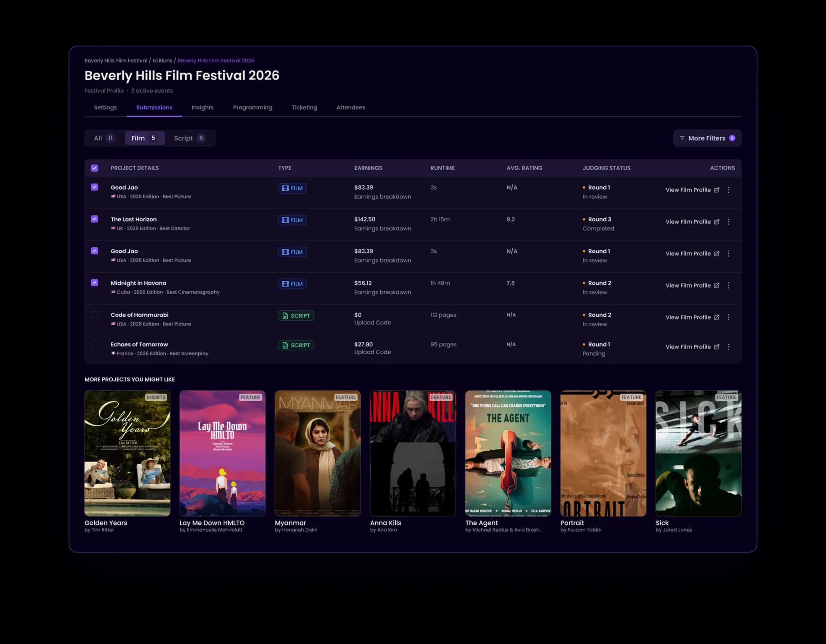Open the Programming tab

pos(253,107)
